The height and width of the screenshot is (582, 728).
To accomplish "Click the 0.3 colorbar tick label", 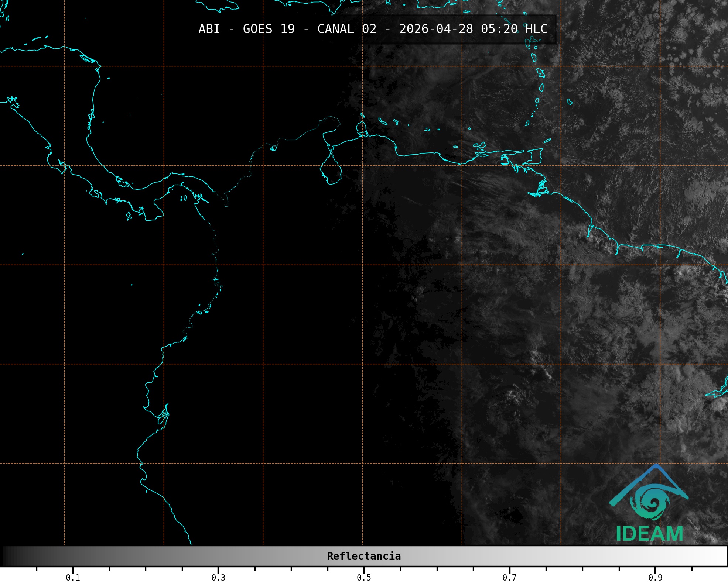I will coord(218,577).
